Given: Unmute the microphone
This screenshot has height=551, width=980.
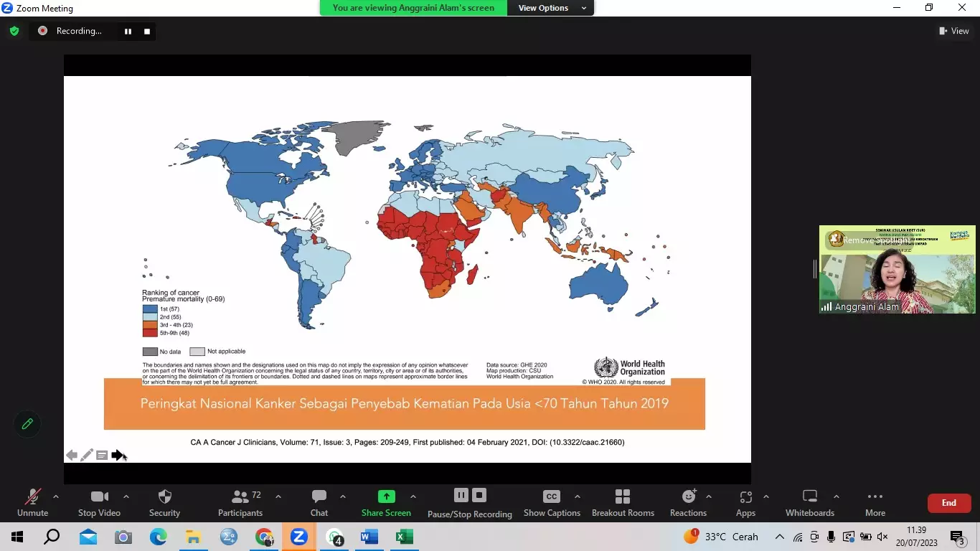Looking at the screenshot, I should [x=32, y=502].
